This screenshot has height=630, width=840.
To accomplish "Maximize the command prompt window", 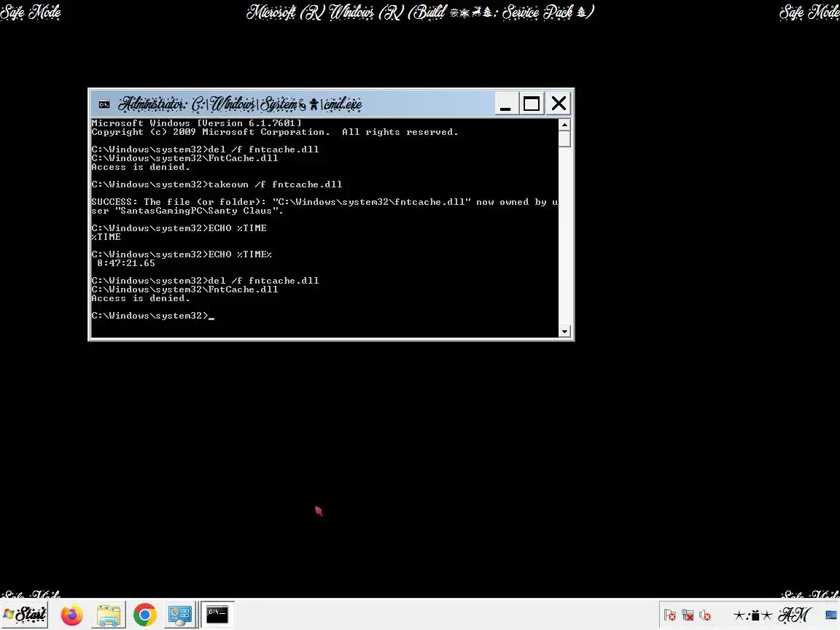I will 532,104.
